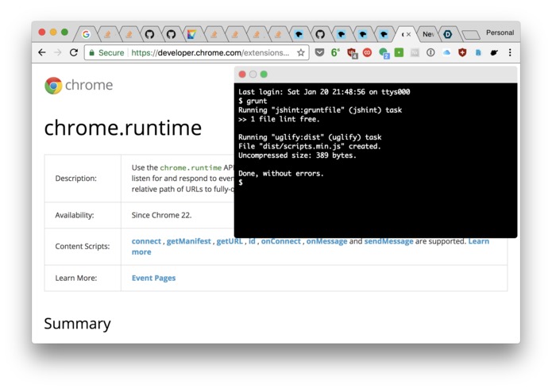552x392 pixels.
Task: Minimize the Chrome window with yellow button
Action: pyautogui.click(x=53, y=33)
